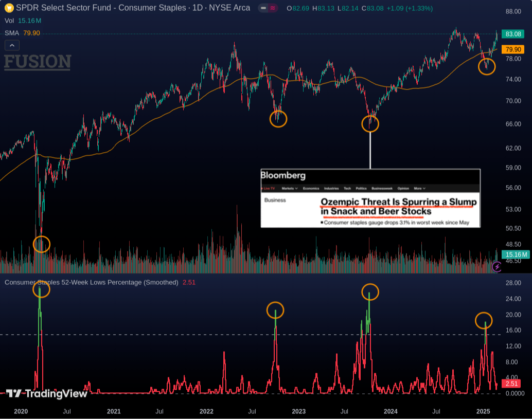Click the 2021 time axis label
The height and width of the screenshot is (419, 532).
pos(114,411)
